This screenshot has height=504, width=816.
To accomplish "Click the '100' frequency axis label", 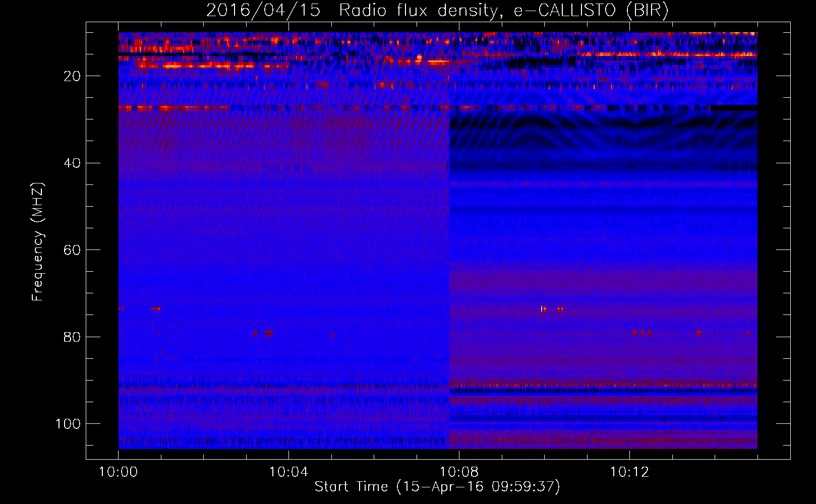I will (68, 424).
